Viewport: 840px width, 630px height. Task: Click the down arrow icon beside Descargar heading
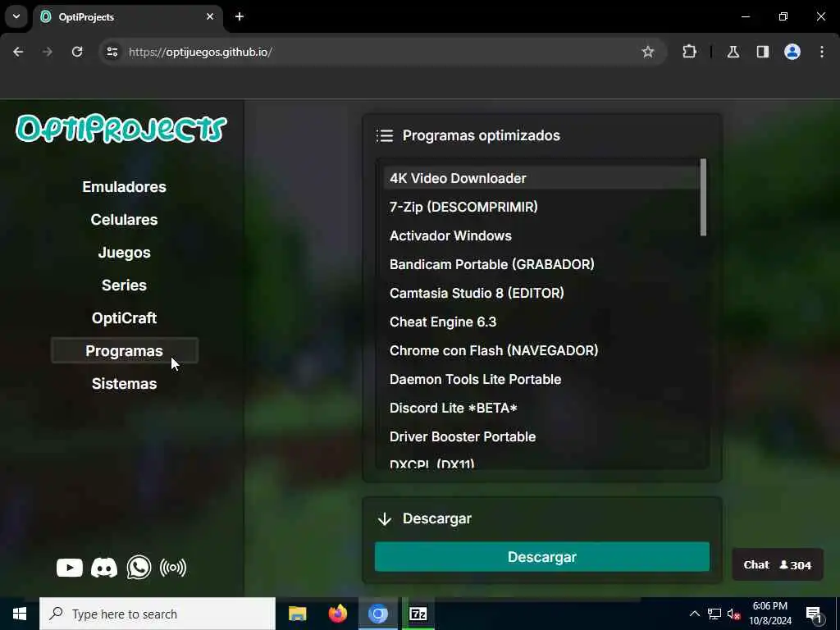click(385, 518)
